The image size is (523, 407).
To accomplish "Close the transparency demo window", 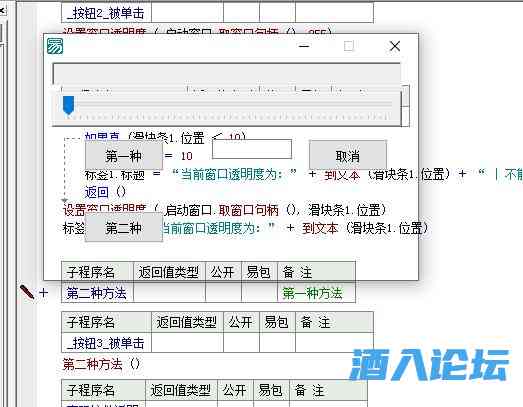I will tap(395, 46).
